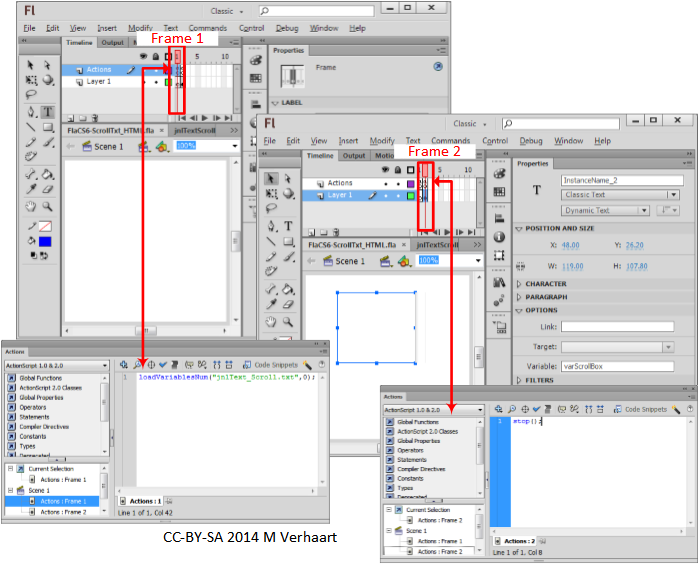Select the Subselection tool in front window
This screenshot has width=699, height=564.
288,179
